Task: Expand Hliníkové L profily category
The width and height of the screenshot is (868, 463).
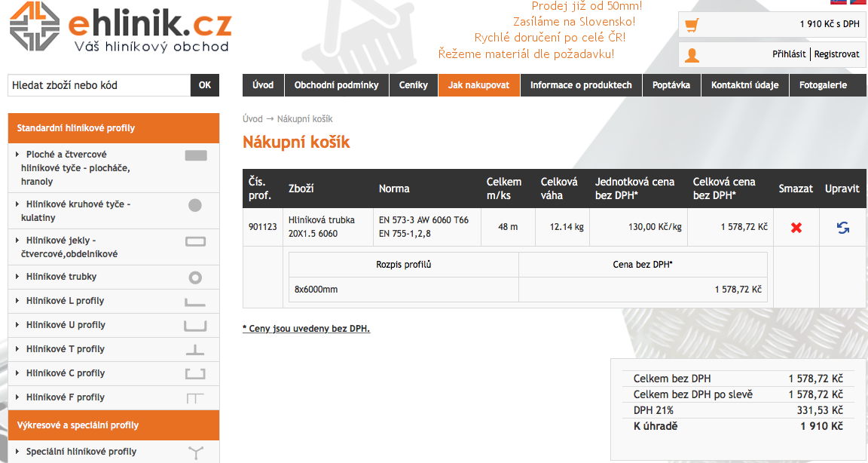Action: pos(65,301)
